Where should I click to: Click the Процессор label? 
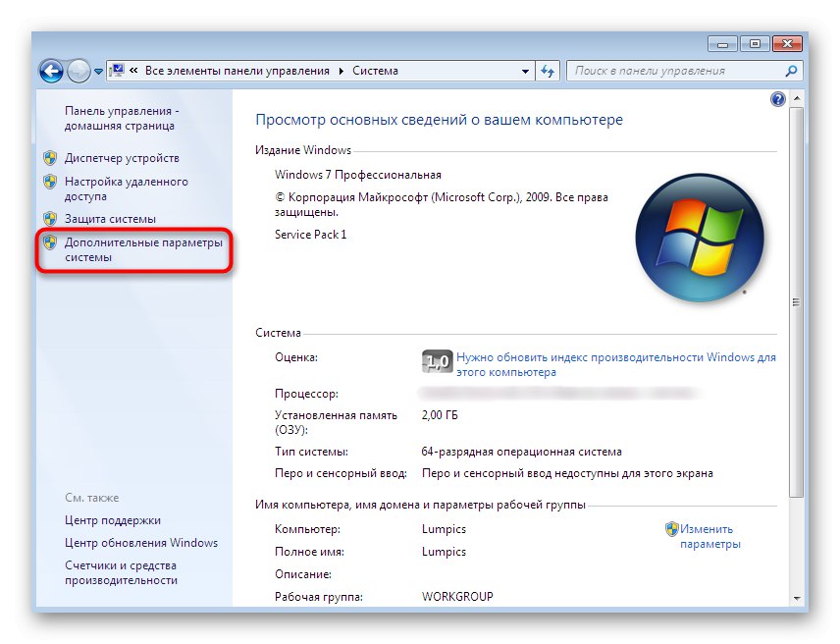pos(306,394)
